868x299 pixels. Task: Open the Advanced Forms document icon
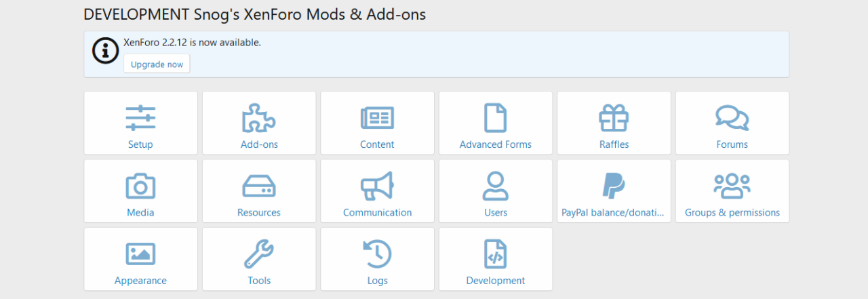pos(495,118)
